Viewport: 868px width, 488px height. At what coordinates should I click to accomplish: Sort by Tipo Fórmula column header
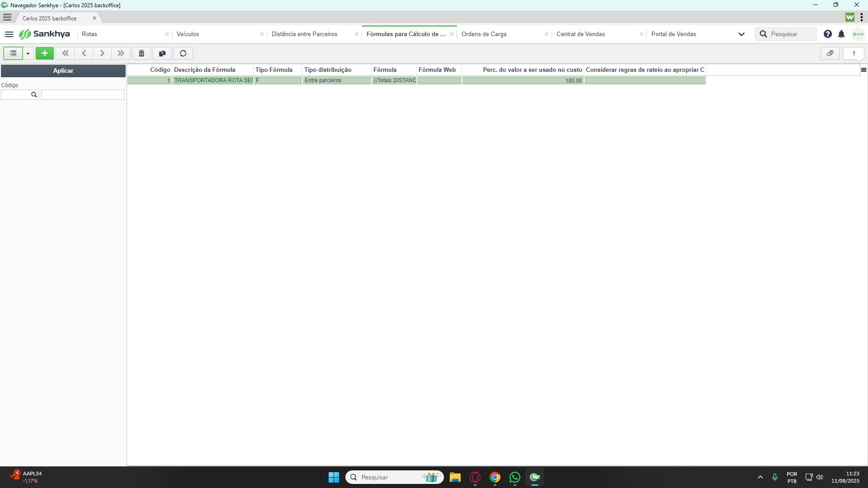click(x=278, y=70)
